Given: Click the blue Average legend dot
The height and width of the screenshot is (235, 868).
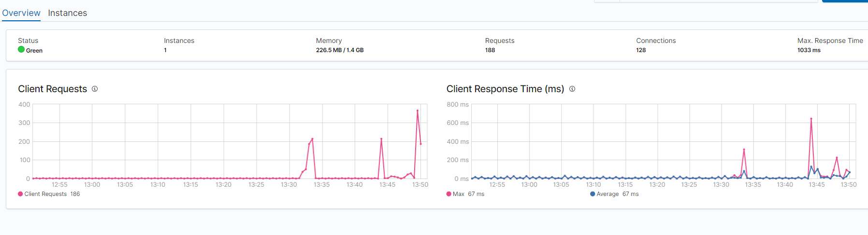Looking at the screenshot, I should [593, 194].
